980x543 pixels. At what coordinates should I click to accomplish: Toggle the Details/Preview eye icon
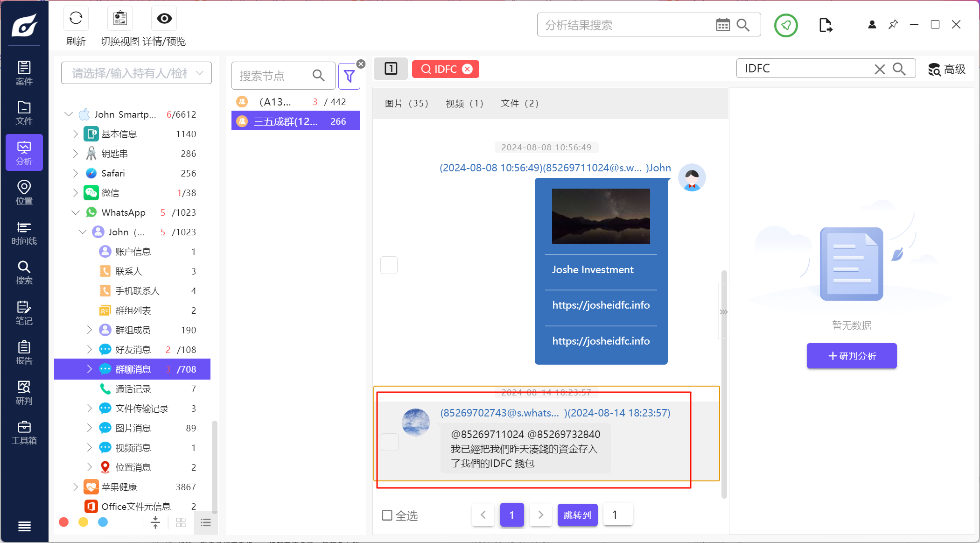[x=164, y=19]
